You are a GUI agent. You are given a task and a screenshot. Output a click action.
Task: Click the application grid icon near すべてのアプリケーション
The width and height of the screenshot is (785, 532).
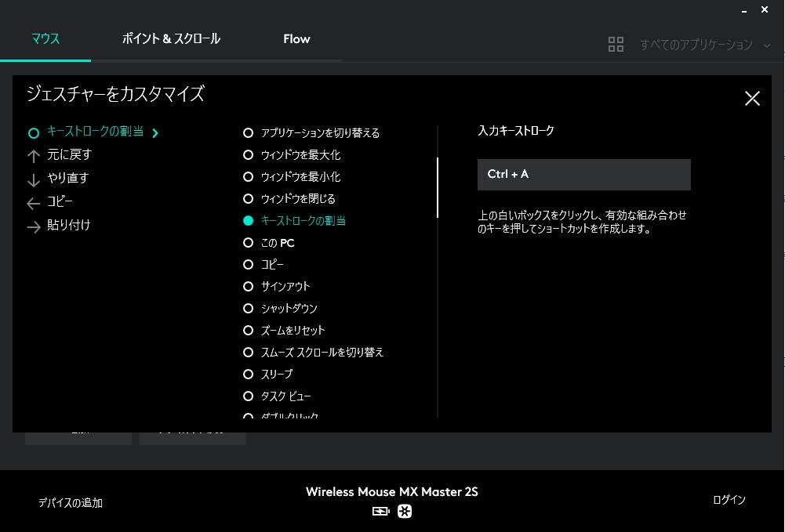point(616,44)
